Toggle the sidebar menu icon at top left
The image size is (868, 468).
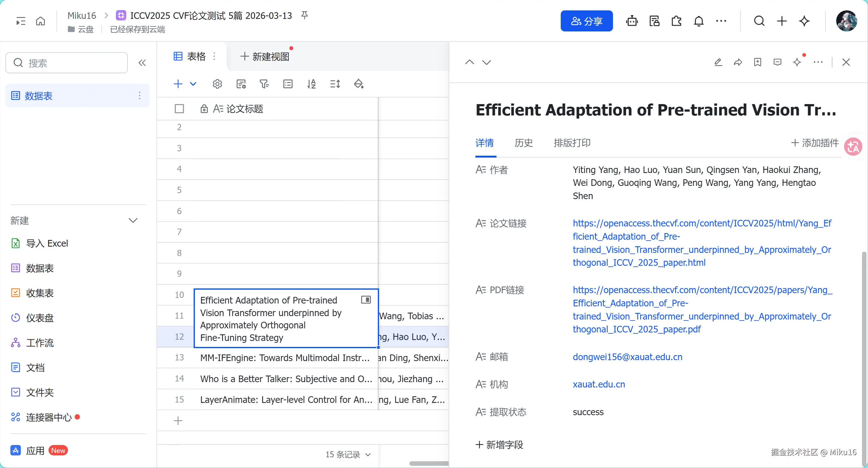point(21,21)
